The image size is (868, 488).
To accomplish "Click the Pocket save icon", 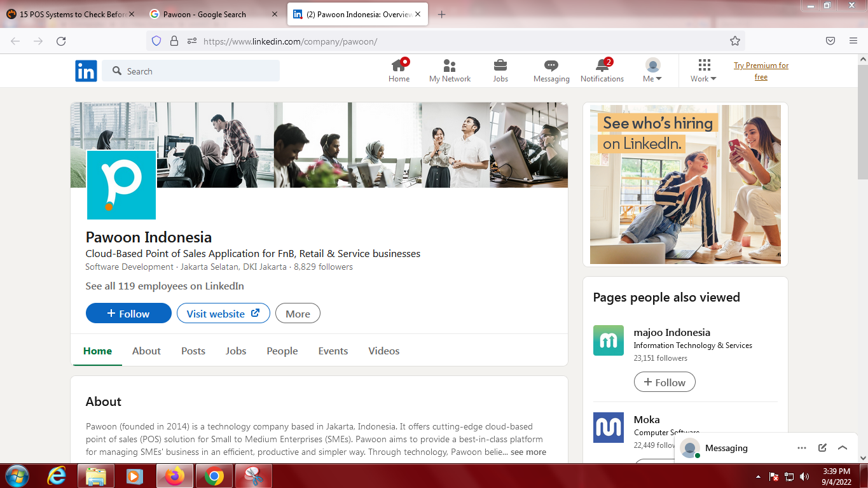I will 830,41.
